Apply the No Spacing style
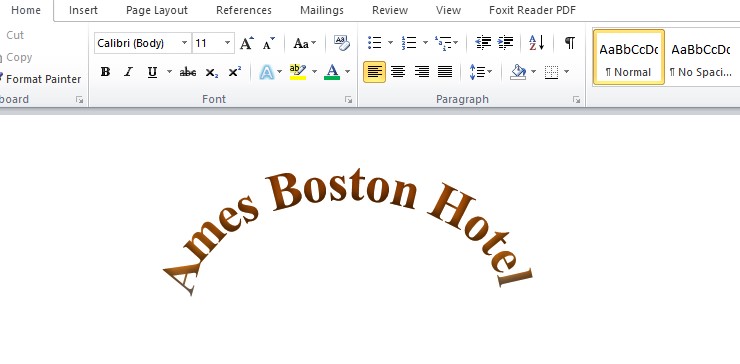Viewport: 740px width, 364px height. [x=701, y=57]
